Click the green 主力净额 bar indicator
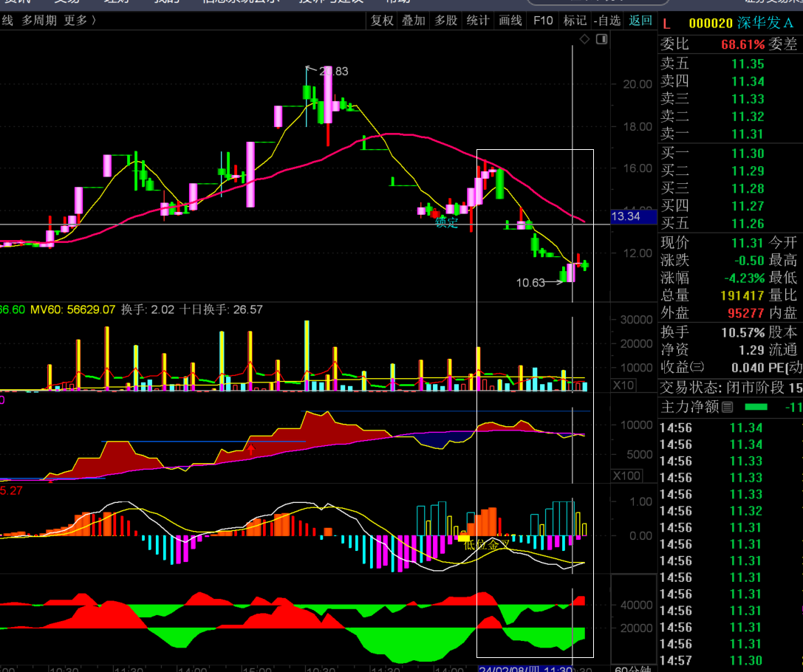 [756, 408]
